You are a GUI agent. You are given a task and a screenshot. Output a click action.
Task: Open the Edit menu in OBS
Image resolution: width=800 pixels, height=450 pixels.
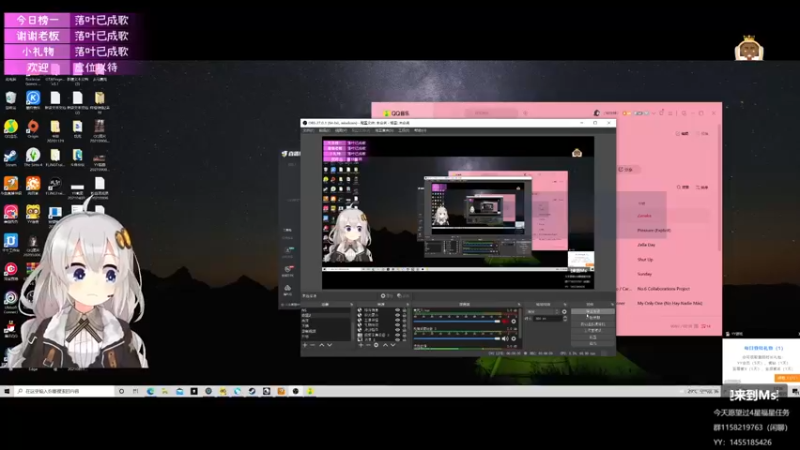[324, 131]
